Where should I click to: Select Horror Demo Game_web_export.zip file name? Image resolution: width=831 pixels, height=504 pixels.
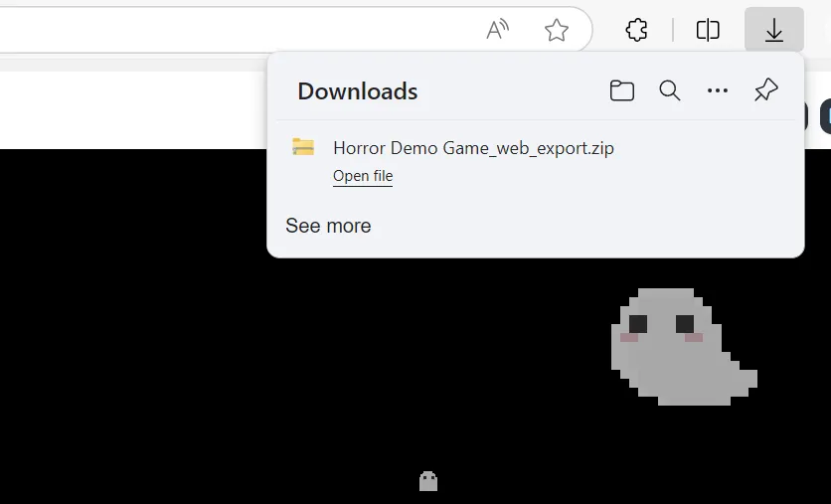click(x=473, y=148)
